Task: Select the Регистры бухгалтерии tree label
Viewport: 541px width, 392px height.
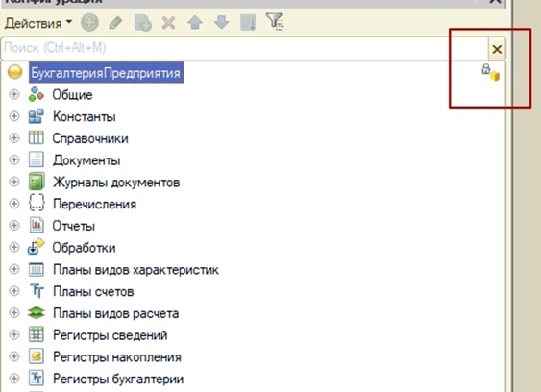Action: click(118, 379)
